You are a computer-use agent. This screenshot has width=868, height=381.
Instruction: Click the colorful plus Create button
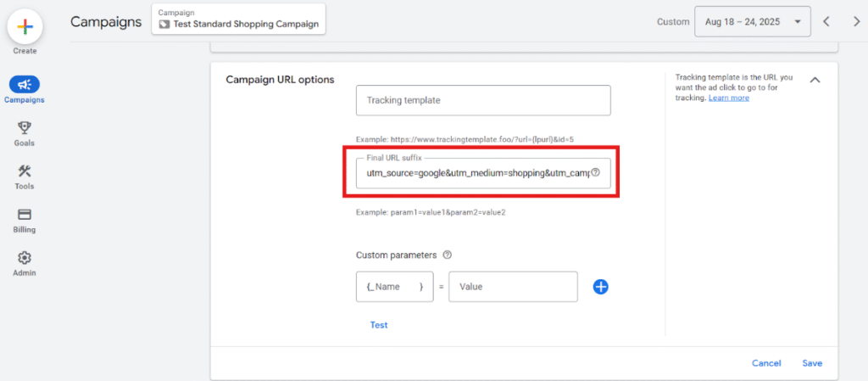click(25, 27)
